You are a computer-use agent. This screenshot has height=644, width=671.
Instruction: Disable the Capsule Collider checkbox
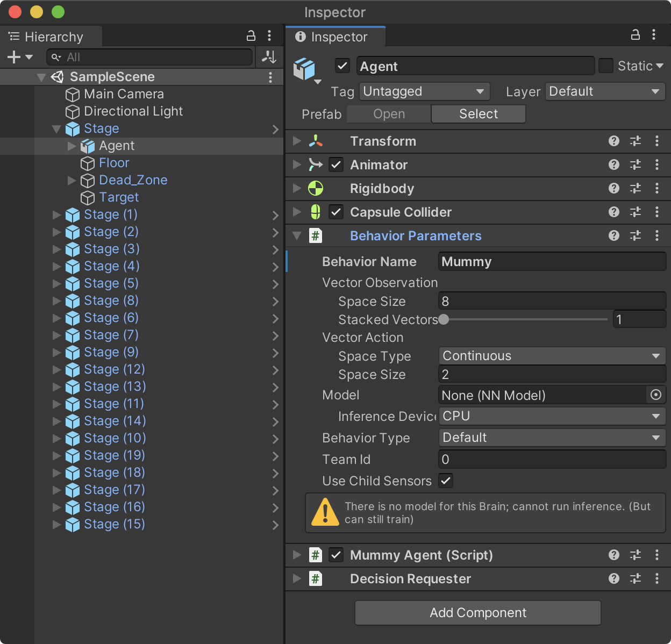336,212
